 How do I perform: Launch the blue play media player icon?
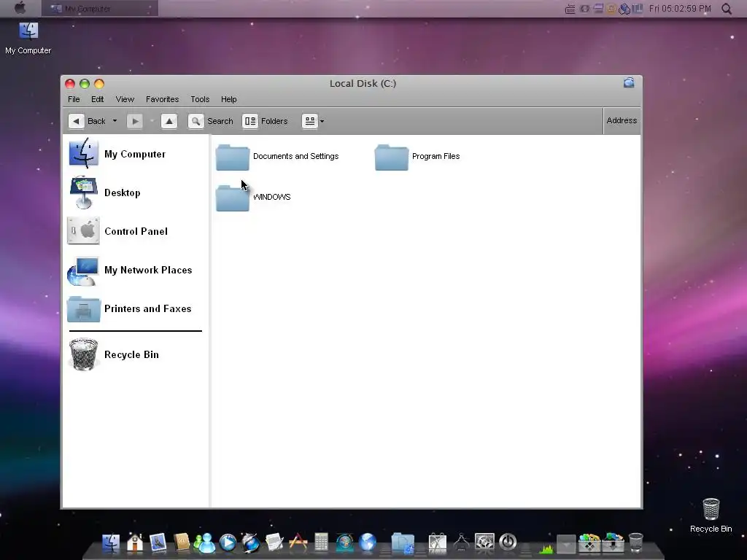pyautogui.click(x=228, y=542)
